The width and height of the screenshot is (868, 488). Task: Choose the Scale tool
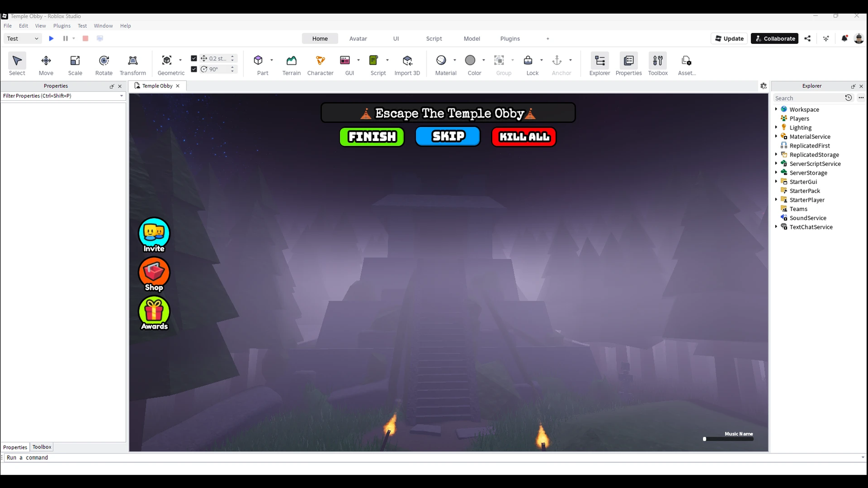pos(75,64)
